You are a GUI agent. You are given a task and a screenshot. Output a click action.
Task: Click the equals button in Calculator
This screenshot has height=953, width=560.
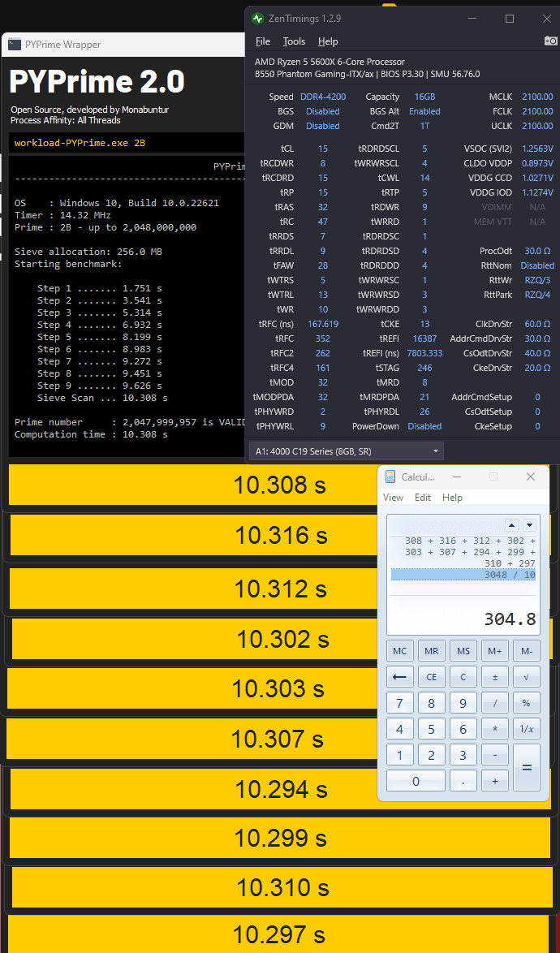(x=527, y=768)
